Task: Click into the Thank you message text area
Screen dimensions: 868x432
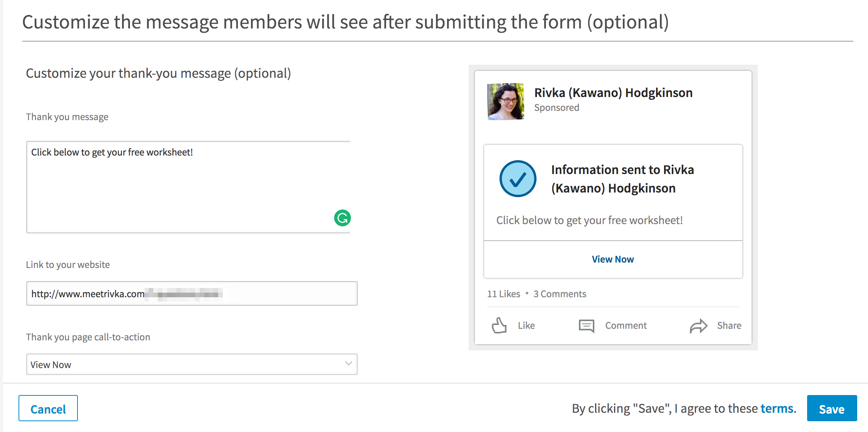Action: pos(188,187)
